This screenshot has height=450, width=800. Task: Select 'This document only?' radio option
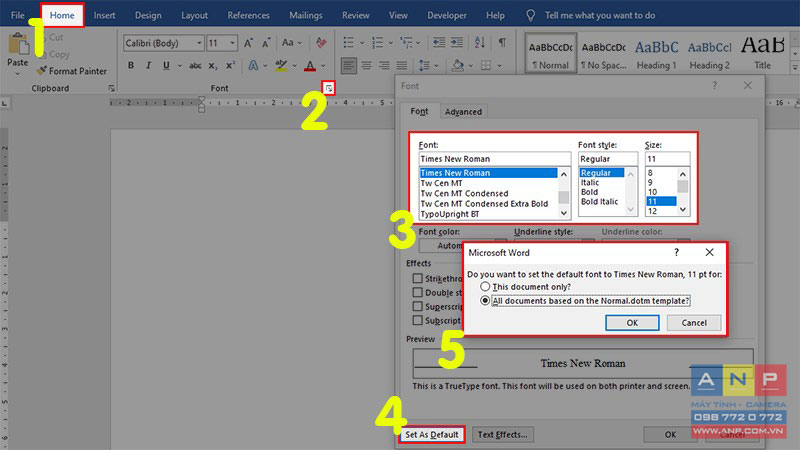485,287
